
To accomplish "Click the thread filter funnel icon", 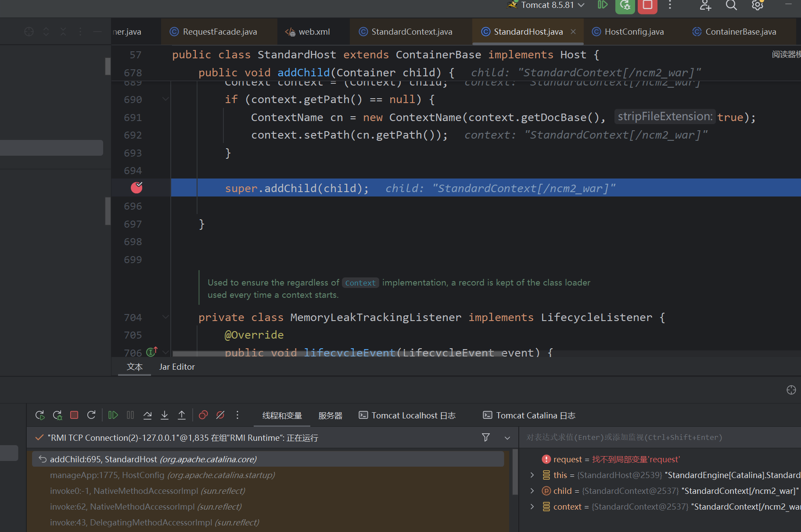I will point(486,437).
